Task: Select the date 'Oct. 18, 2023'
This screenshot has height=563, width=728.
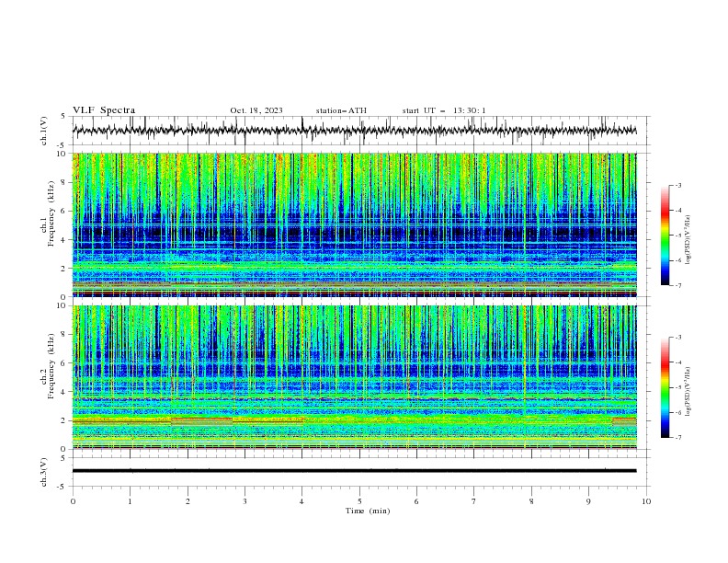Action: point(256,110)
